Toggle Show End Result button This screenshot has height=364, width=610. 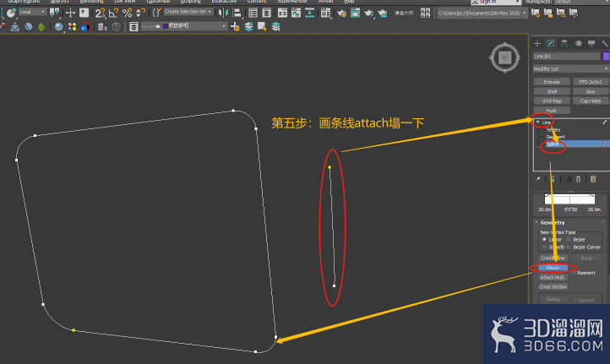coord(553,179)
